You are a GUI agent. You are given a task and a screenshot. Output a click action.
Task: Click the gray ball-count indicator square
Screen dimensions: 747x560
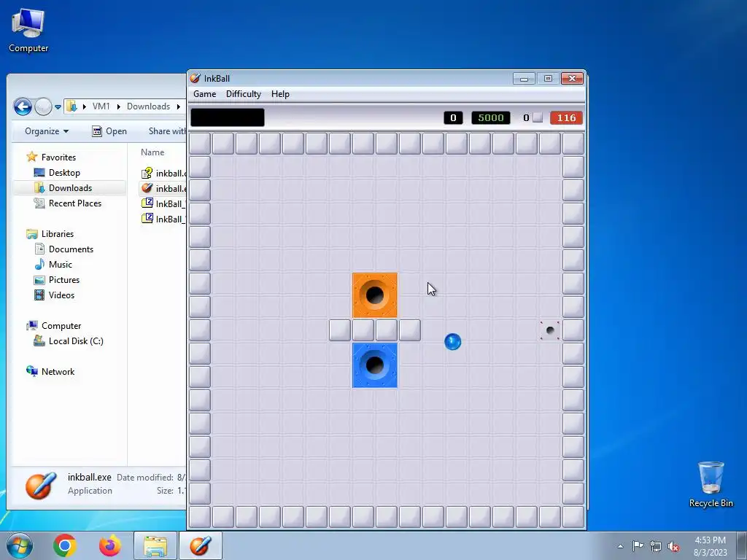pos(538,117)
